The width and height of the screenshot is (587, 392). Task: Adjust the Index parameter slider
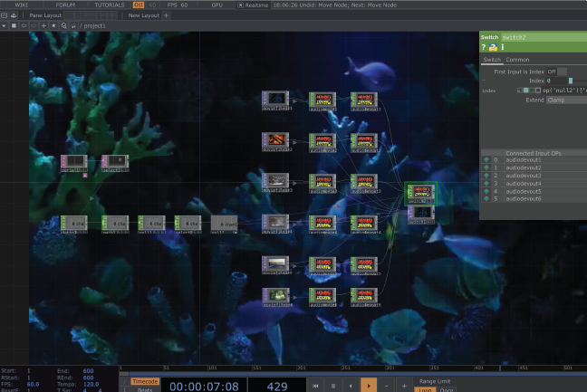click(571, 81)
